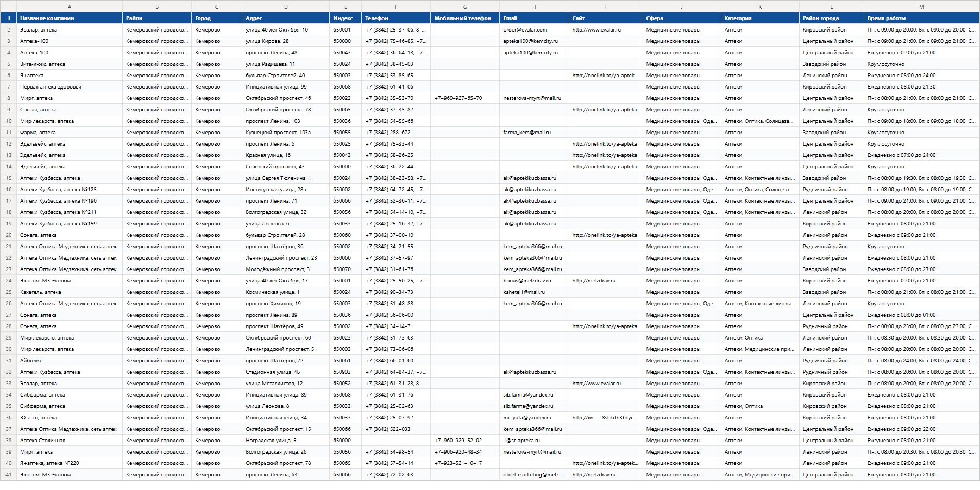Click the 'Индекс' header cell
The width and height of the screenshot is (980, 490).
[345, 18]
